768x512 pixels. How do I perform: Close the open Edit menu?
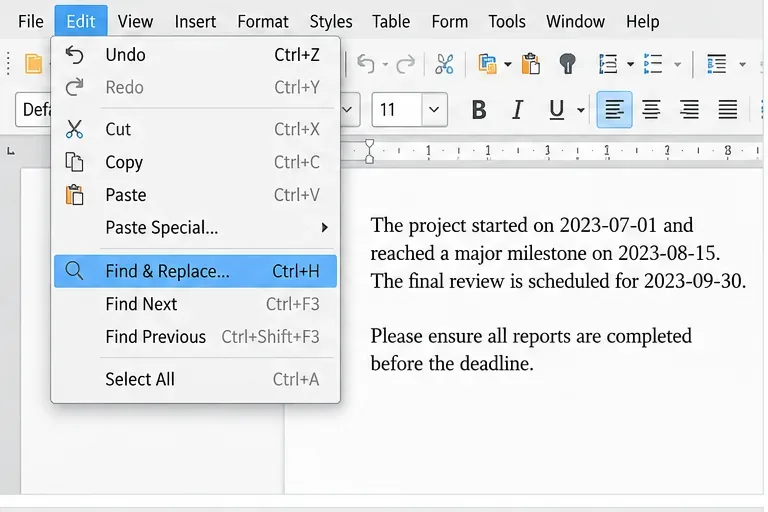pyautogui.click(x=81, y=22)
